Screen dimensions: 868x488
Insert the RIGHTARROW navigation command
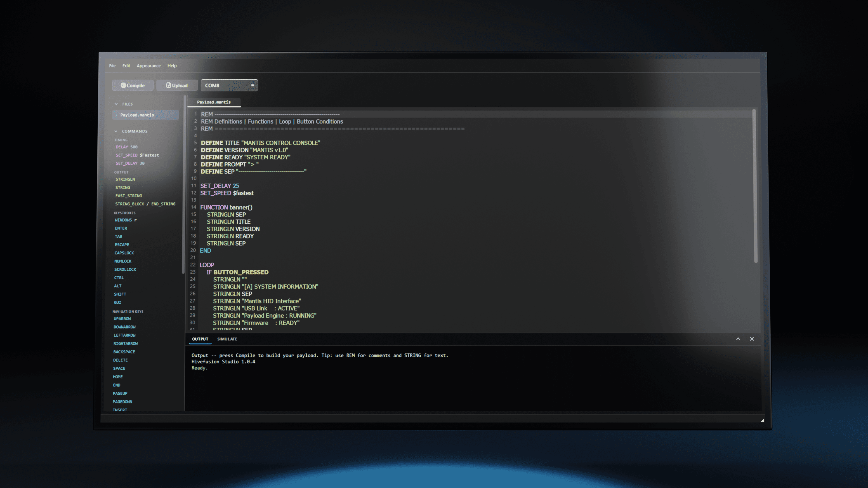click(125, 343)
